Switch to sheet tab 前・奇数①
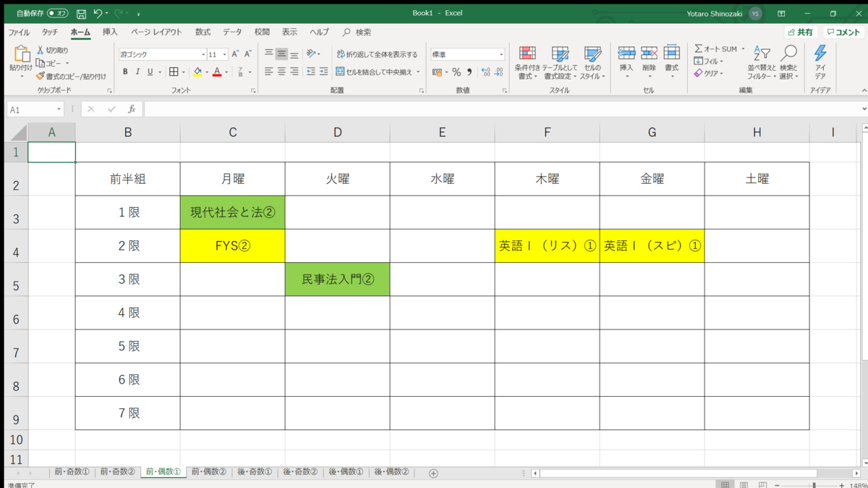 pos(72,472)
